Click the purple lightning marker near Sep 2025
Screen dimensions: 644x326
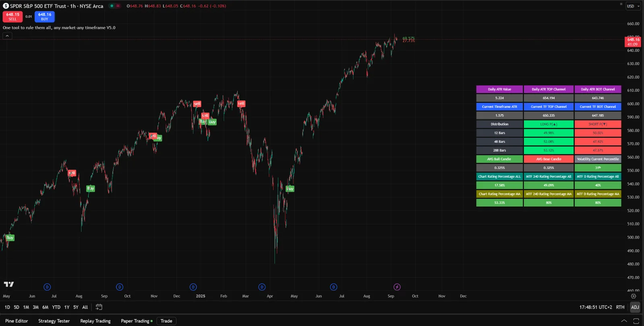pos(397,287)
